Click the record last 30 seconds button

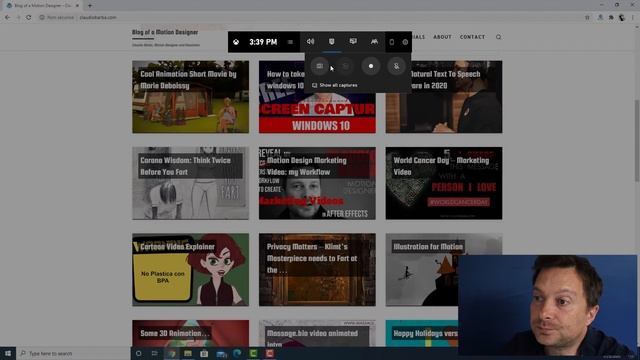[345, 66]
